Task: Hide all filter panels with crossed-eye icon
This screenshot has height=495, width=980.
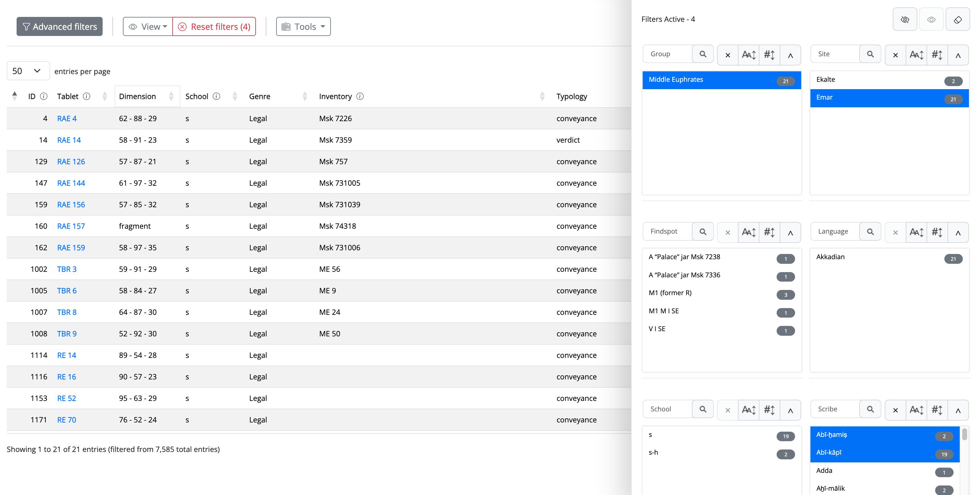Action: 905,19
